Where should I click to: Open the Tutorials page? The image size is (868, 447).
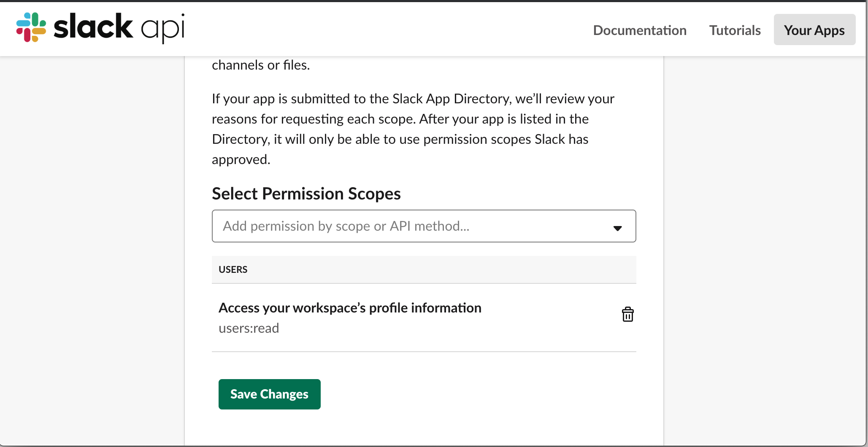click(x=735, y=30)
